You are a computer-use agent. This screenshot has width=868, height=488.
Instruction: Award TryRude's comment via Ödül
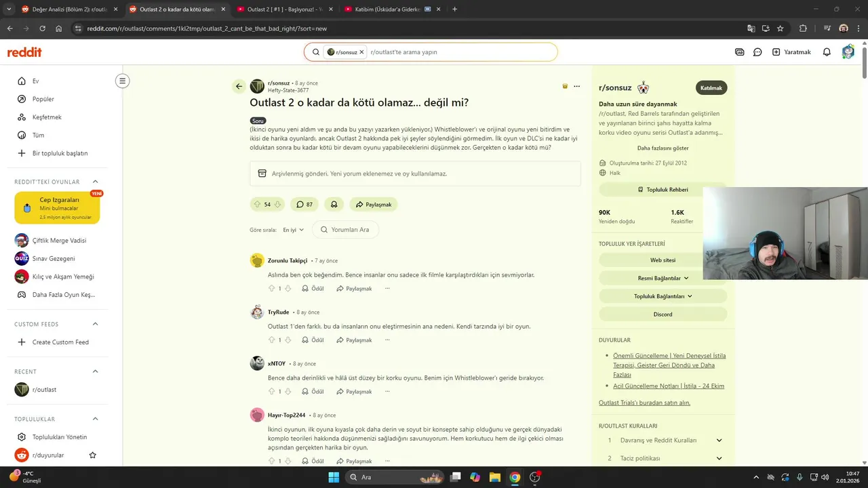pyautogui.click(x=313, y=340)
